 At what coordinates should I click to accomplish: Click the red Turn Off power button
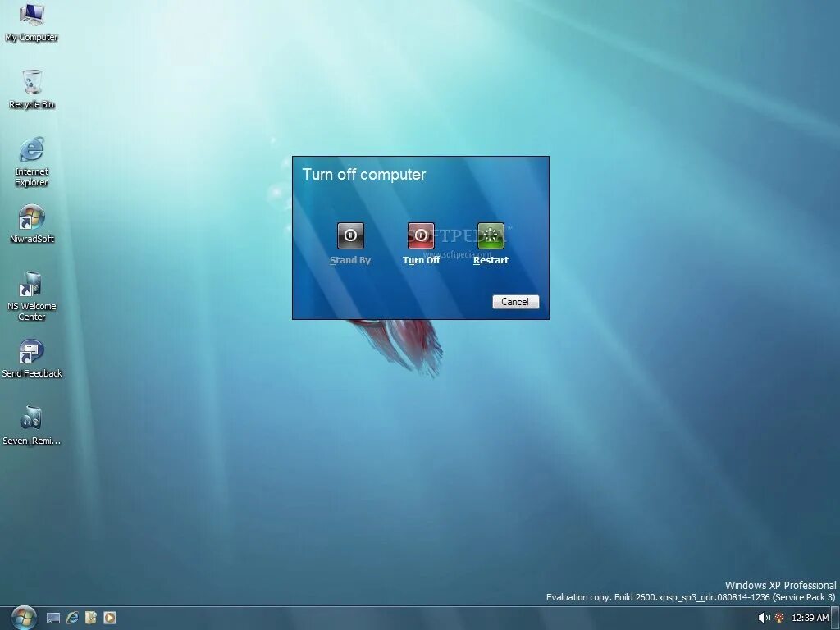coord(421,235)
